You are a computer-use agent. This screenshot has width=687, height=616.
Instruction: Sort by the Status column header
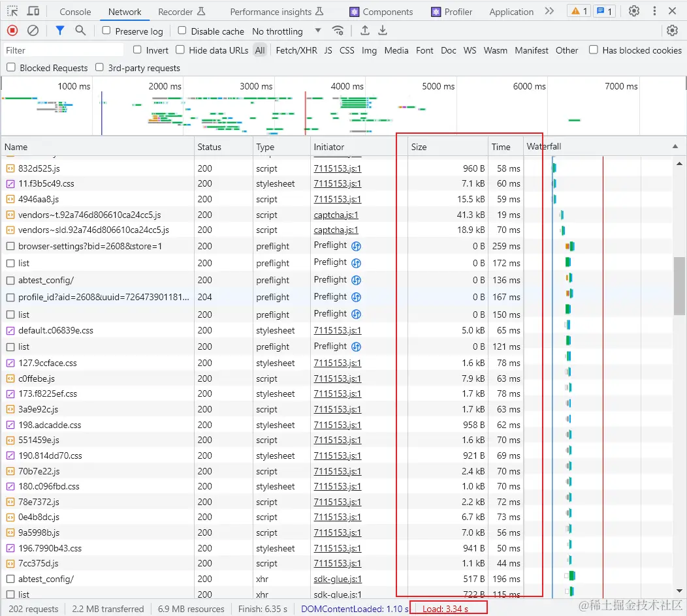click(223, 147)
